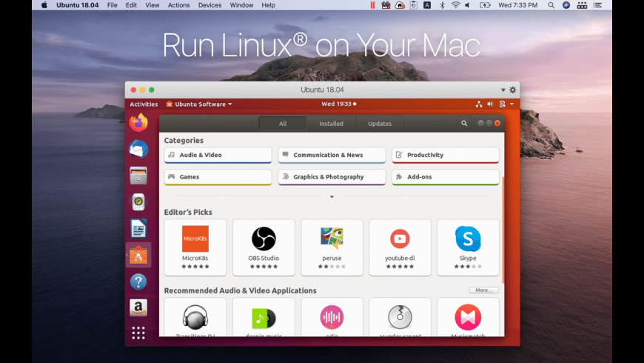
Task: Click the Ubuntu Software dock icon
Action: 138,256
